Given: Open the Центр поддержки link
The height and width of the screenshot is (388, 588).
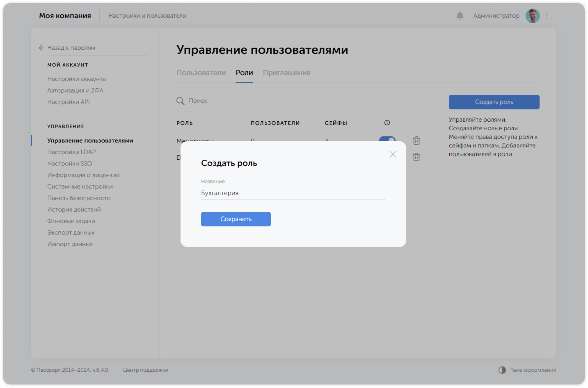Looking at the screenshot, I should pyautogui.click(x=146, y=370).
